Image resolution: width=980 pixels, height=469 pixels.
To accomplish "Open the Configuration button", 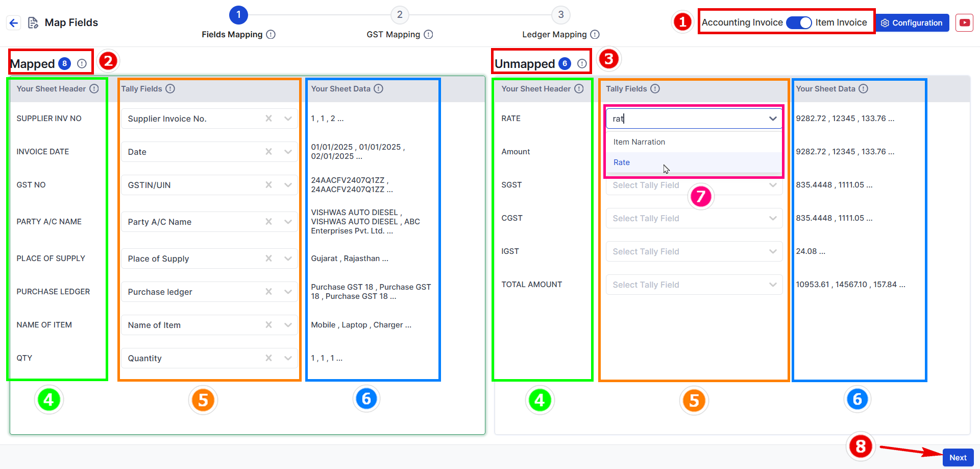I will pos(912,23).
